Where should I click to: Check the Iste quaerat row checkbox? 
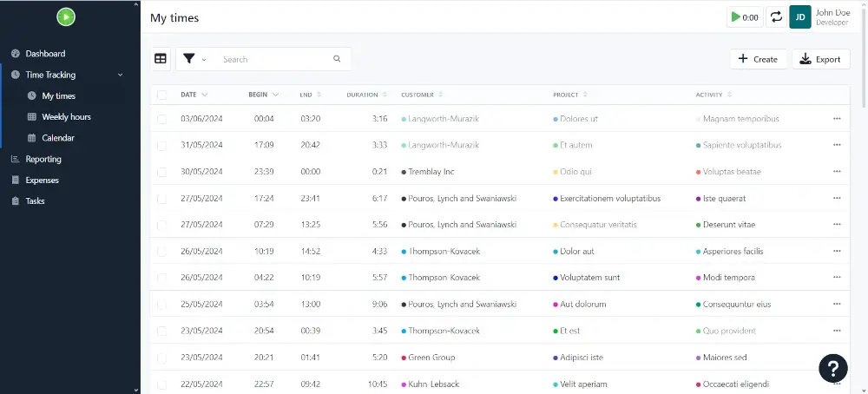tap(161, 199)
